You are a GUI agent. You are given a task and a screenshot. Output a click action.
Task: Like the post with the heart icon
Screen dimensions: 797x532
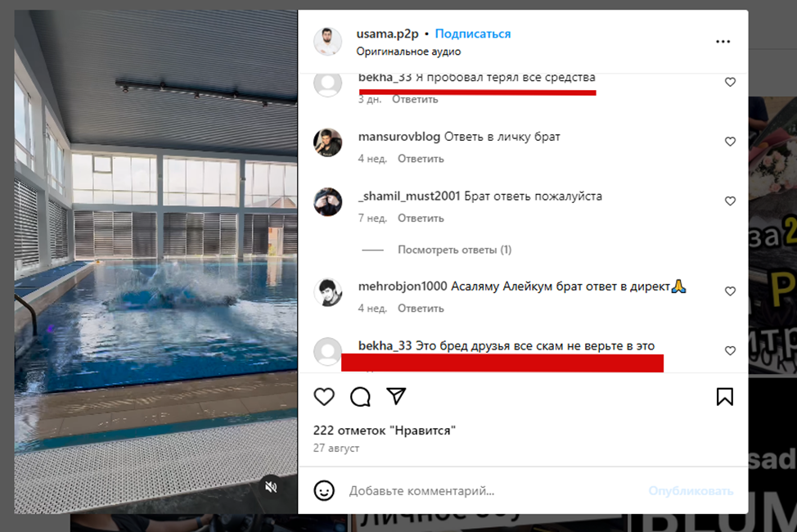[324, 397]
